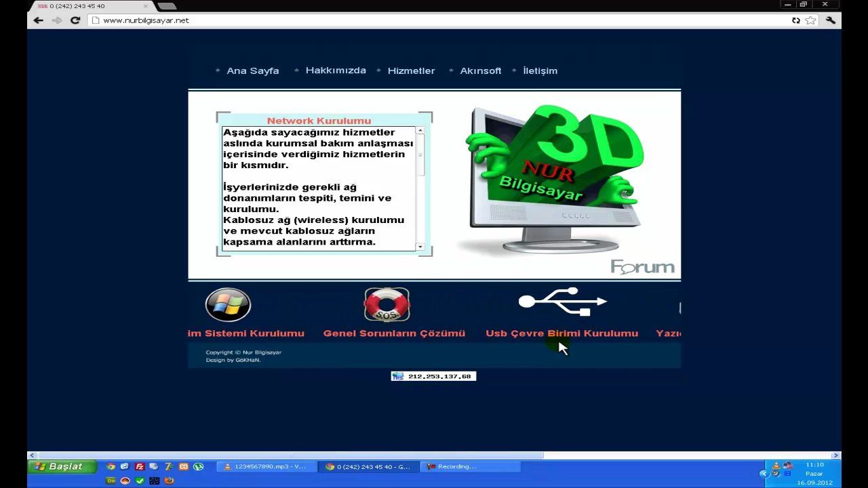
Task: Reload the nurbilgisayar.net page
Action: point(75,20)
